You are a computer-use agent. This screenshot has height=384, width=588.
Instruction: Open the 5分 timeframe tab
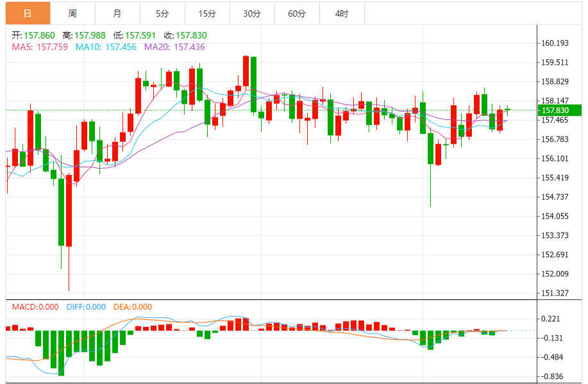162,13
